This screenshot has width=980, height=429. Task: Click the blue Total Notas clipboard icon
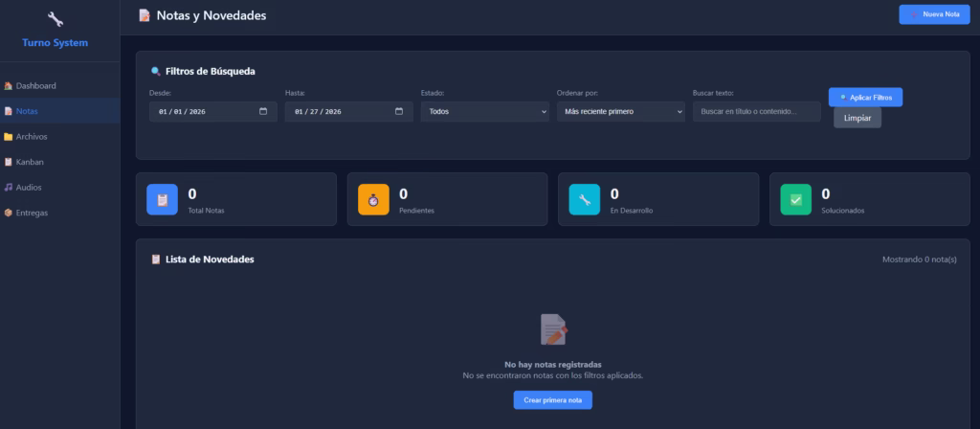click(162, 199)
